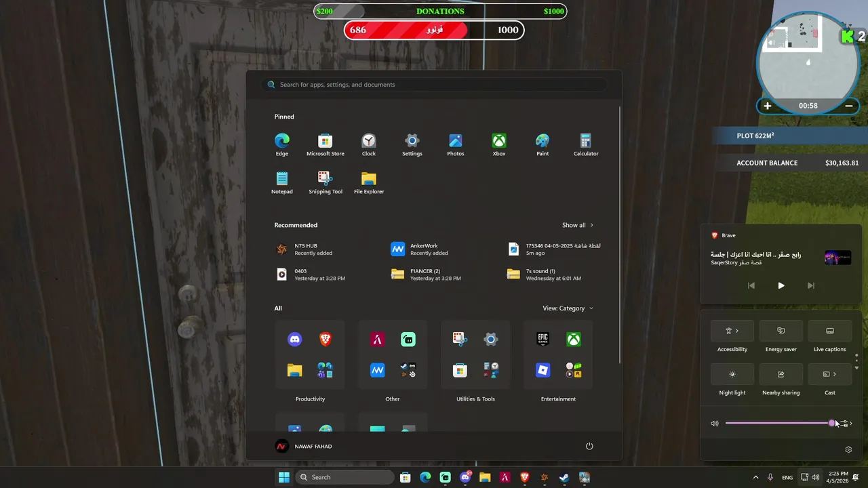Launch the pinned Paint app
This screenshot has height=488, width=868.
542,144
